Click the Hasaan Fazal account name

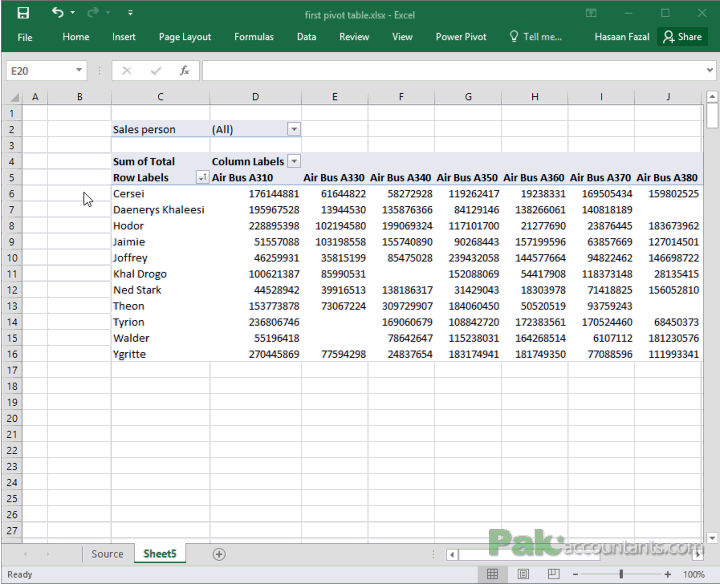point(622,37)
